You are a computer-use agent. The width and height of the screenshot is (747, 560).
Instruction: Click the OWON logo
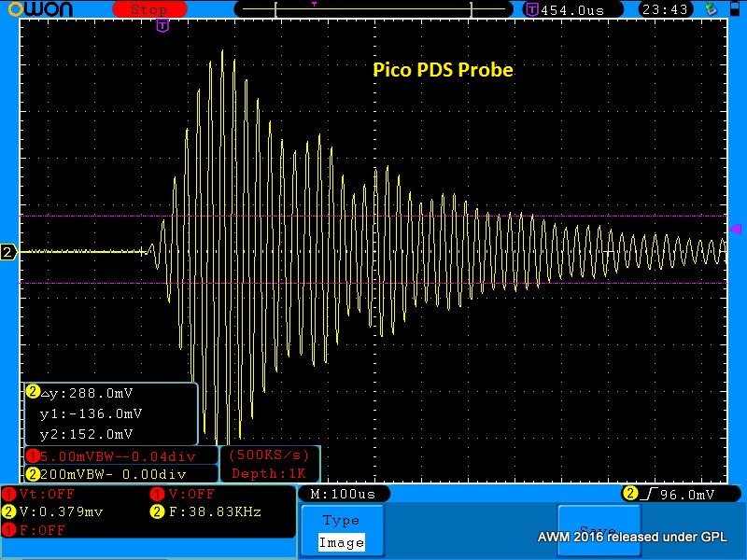[x=48, y=9]
